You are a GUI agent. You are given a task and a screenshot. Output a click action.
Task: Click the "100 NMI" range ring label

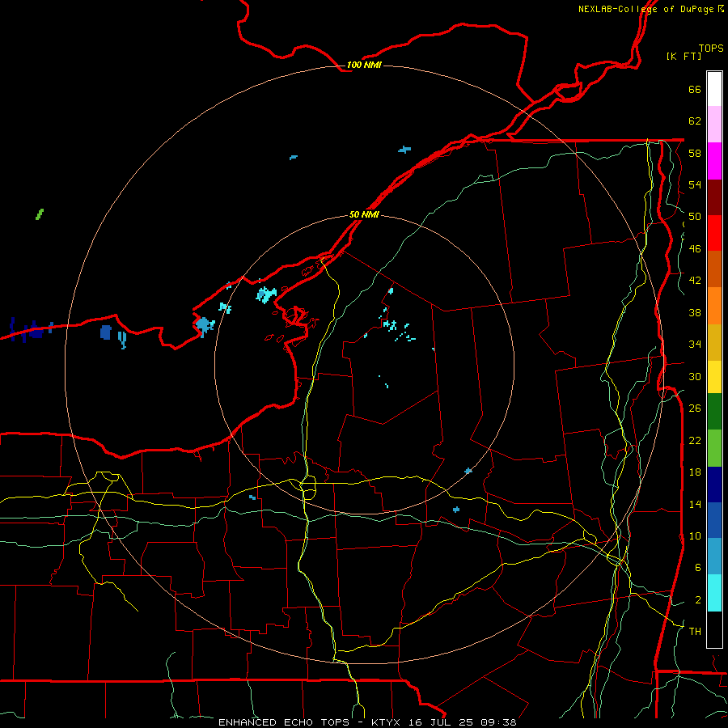(x=364, y=65)
